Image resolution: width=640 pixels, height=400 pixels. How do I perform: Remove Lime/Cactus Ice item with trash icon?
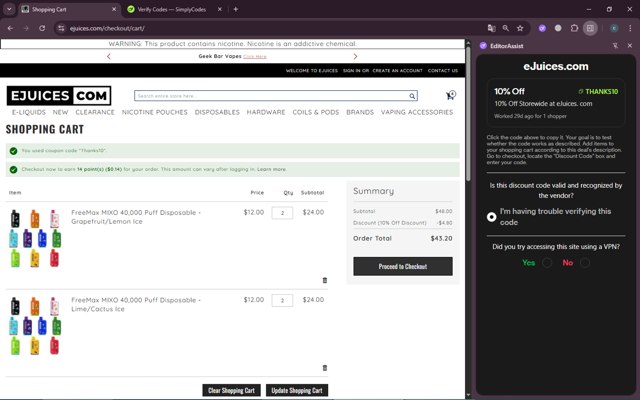click(x=325, y=368)
